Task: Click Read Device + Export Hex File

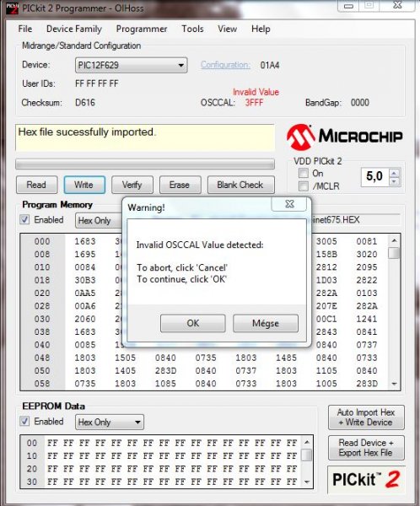Action: coord(366,448)
